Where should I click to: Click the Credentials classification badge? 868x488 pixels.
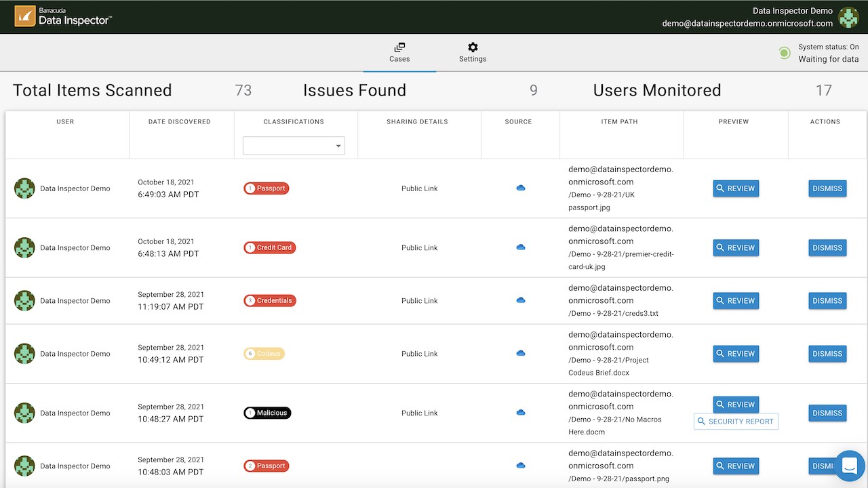coord(270,301)
